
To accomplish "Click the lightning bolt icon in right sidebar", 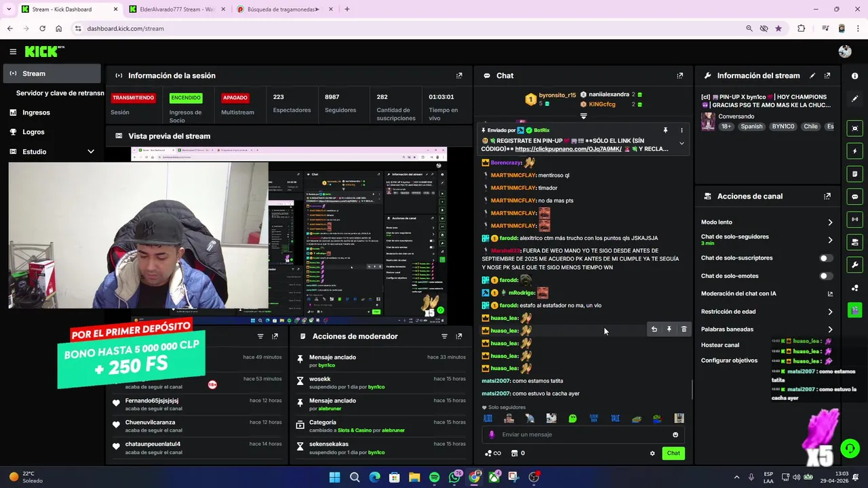I will point(855,151).
